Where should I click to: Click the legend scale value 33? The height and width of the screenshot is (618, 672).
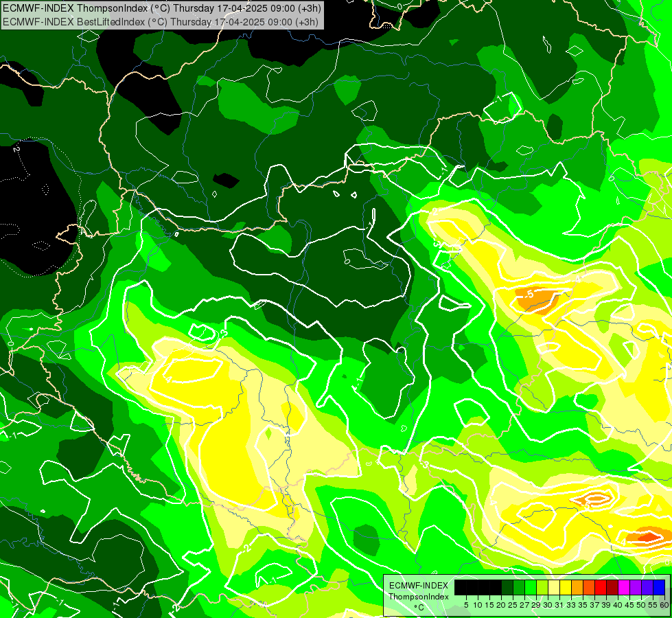pyautogui.click(x=571, y=605)
